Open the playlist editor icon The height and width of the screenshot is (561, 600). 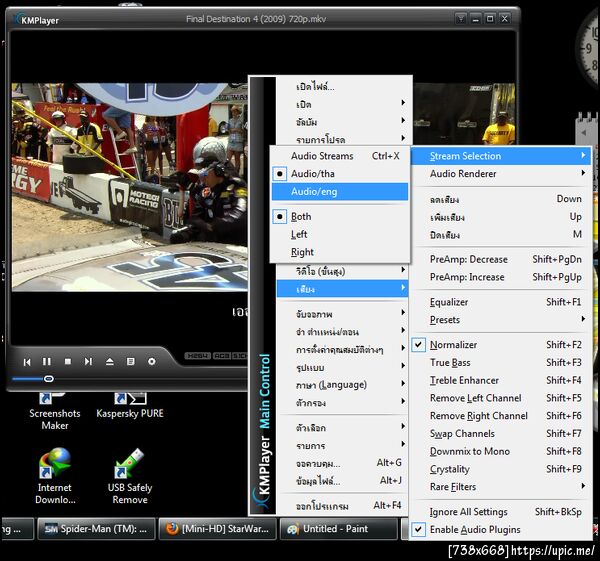coord(130,362)
